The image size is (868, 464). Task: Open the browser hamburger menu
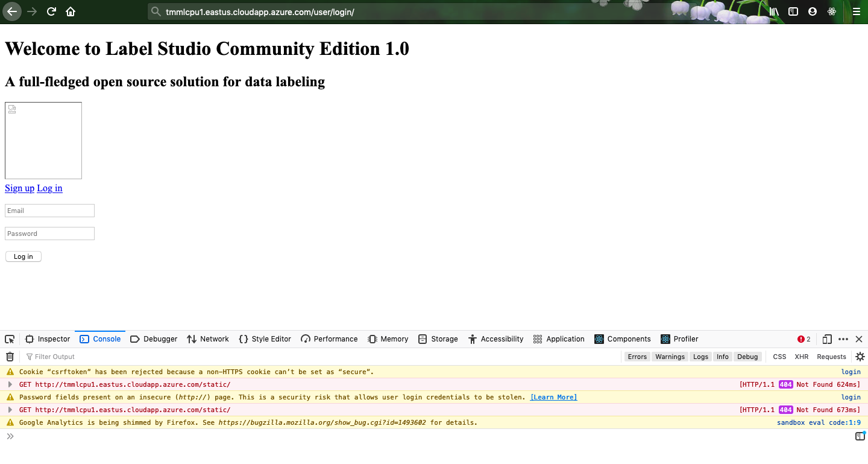click(856, 11)
